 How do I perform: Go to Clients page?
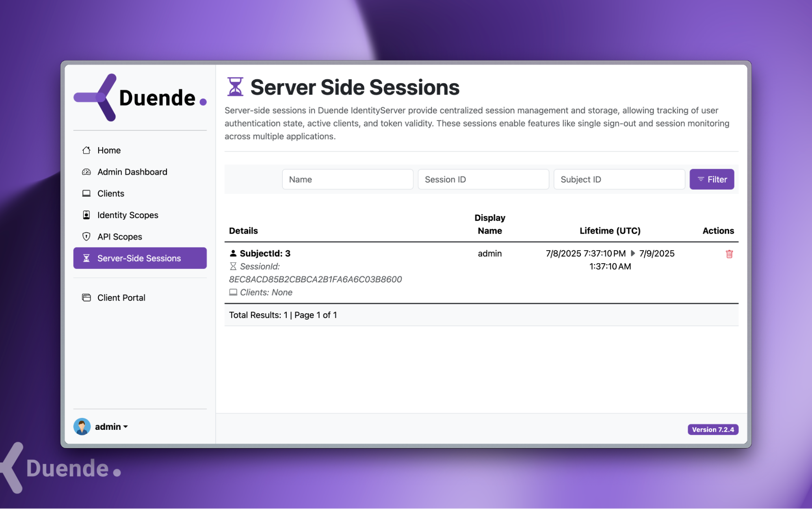(140, 193)
